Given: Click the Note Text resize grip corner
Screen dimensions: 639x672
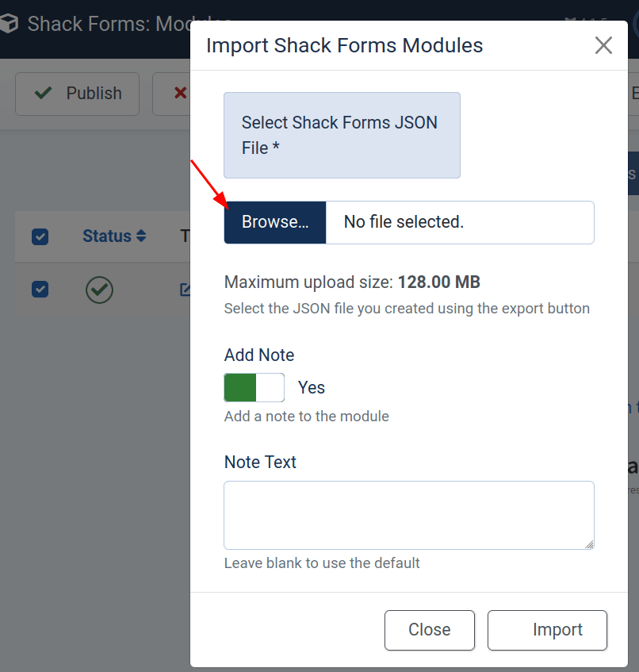Looking at the screenshot, I should [589, 544].
